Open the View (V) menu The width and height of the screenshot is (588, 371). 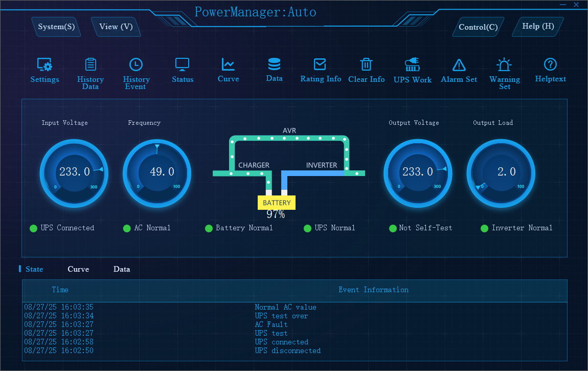click(x=116, y=27)
